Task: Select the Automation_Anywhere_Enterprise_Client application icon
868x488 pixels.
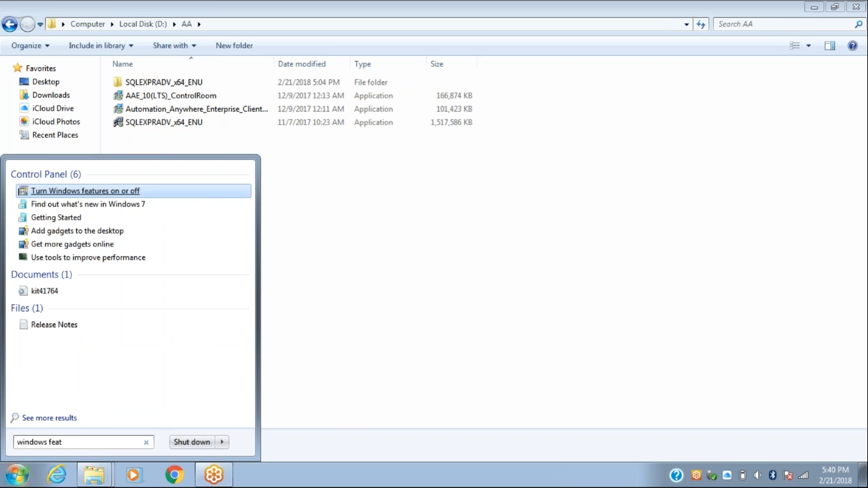Action: click(118, 109)
